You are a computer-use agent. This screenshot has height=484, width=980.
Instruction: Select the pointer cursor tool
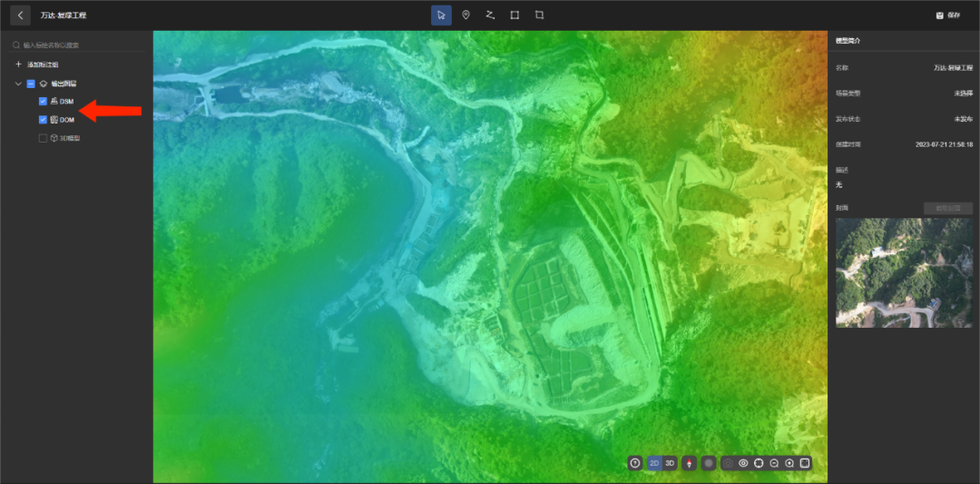point(441,15)
